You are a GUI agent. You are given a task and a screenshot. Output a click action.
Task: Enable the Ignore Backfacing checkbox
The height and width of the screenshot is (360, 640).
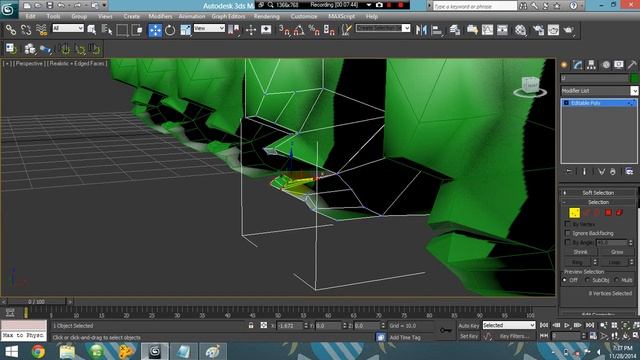pyautogui.click(x=567, y=233)
